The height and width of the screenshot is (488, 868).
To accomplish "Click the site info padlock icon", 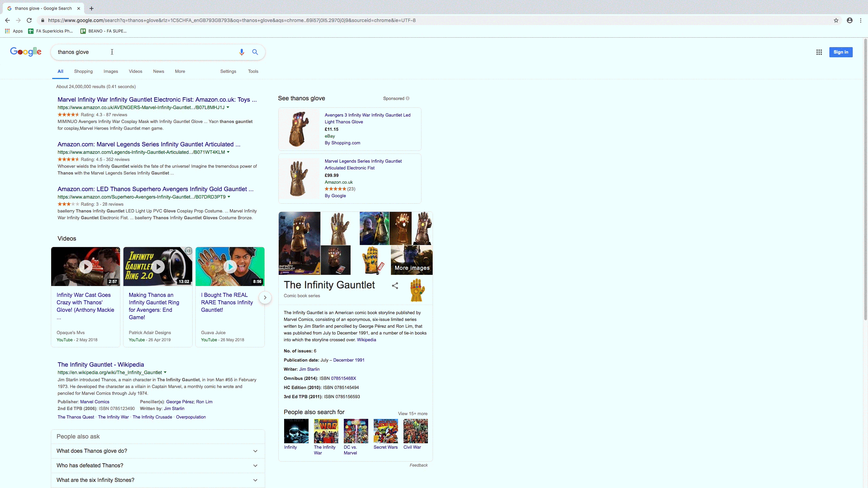I will 42,20.
